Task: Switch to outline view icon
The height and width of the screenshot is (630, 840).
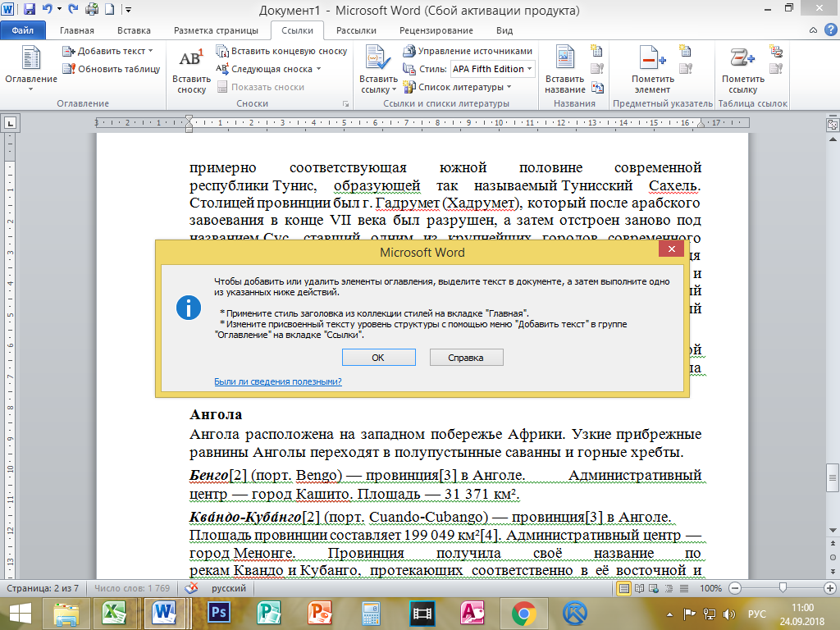Action: coord(669,588)
